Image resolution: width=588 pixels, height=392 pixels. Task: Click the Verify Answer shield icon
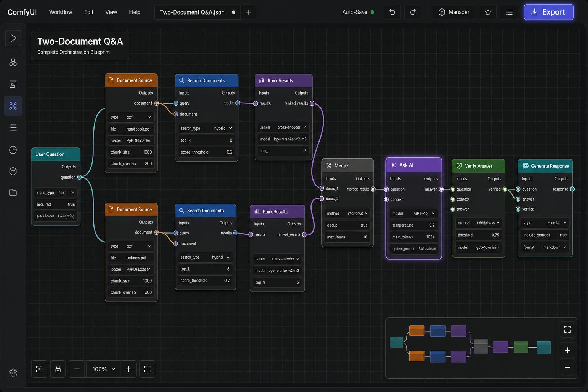pos(459,166)
